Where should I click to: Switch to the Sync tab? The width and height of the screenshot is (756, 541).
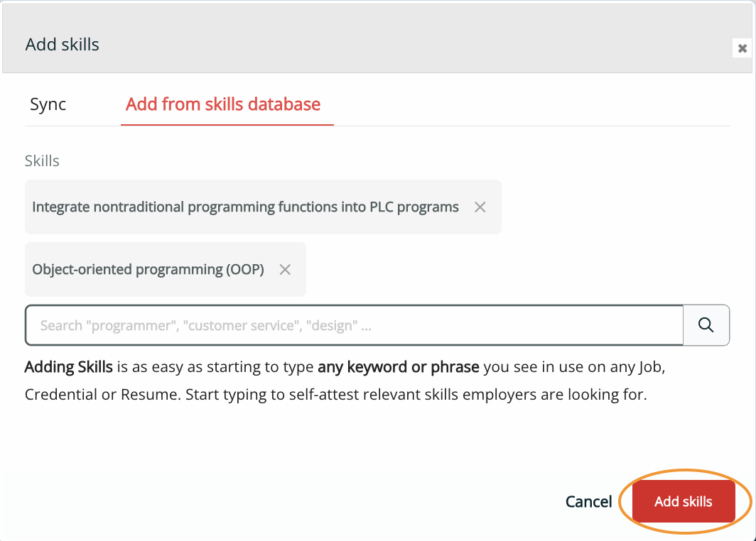tap(48, 104)
